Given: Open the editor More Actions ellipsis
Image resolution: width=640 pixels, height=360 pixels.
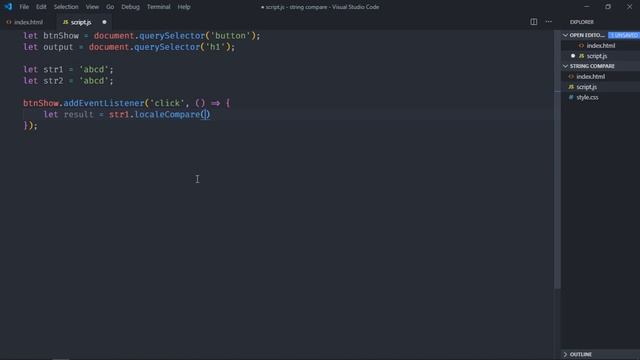Looking at the screenshot, I should (549, 22).
